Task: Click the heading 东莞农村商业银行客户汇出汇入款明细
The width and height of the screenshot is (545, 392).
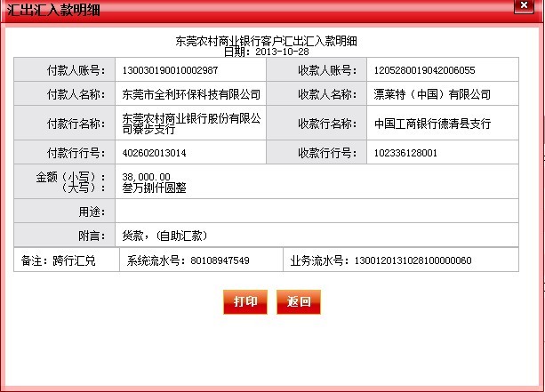Action: tap(266, 41)
